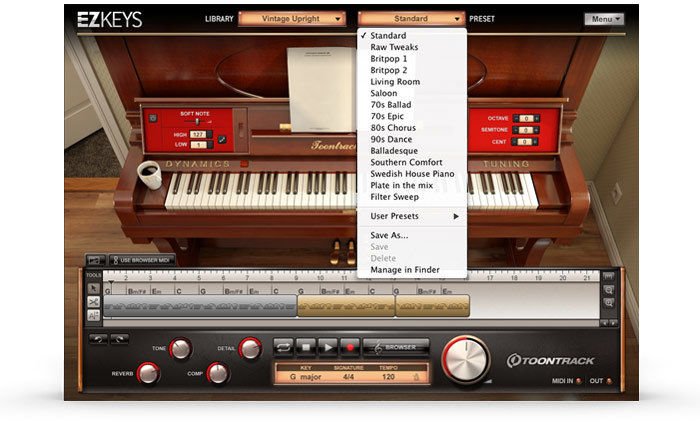Start recording with the red record button
The width and height of the screenshot is (700, 430).
[350, 347]
